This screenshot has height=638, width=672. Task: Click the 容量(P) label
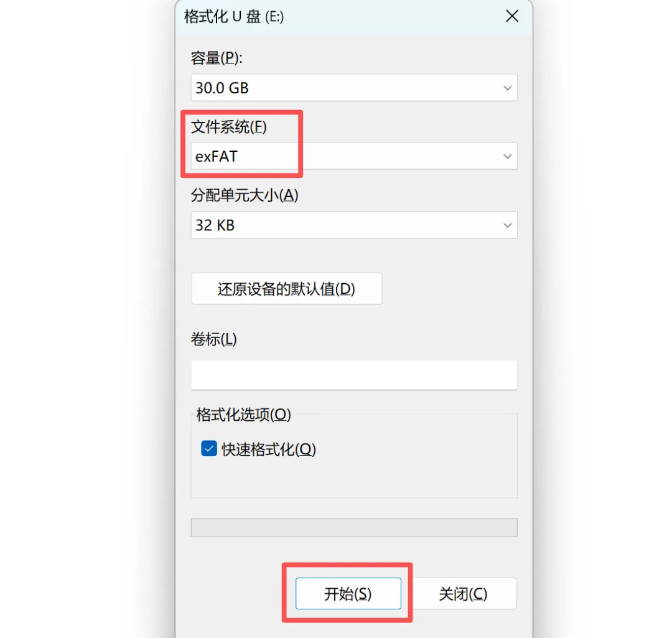point(217,58)
